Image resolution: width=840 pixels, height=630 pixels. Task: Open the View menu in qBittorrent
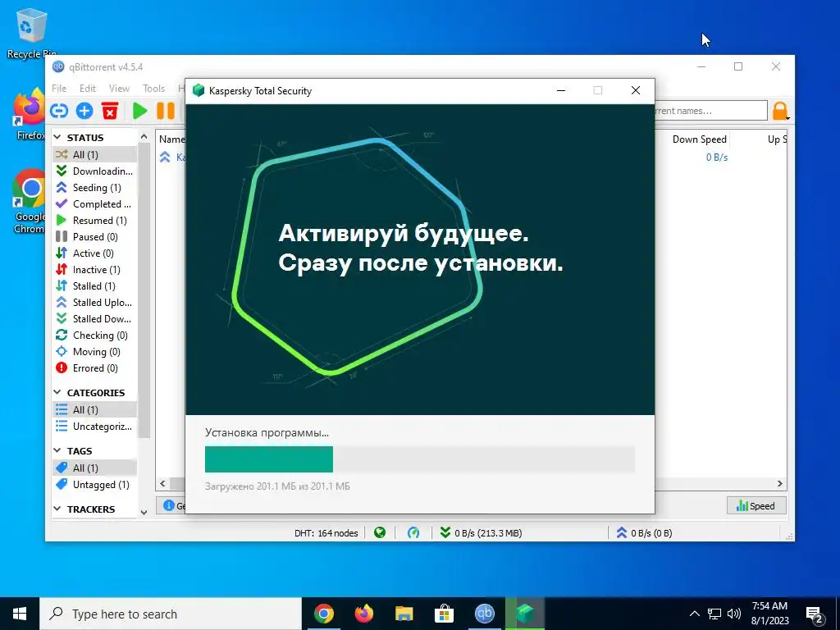click(x=119, y=89)
